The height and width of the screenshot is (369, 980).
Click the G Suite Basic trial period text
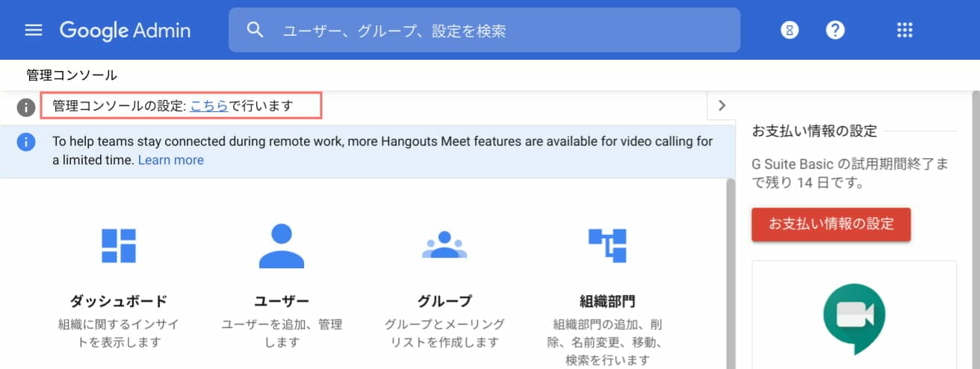click(850, 173)
